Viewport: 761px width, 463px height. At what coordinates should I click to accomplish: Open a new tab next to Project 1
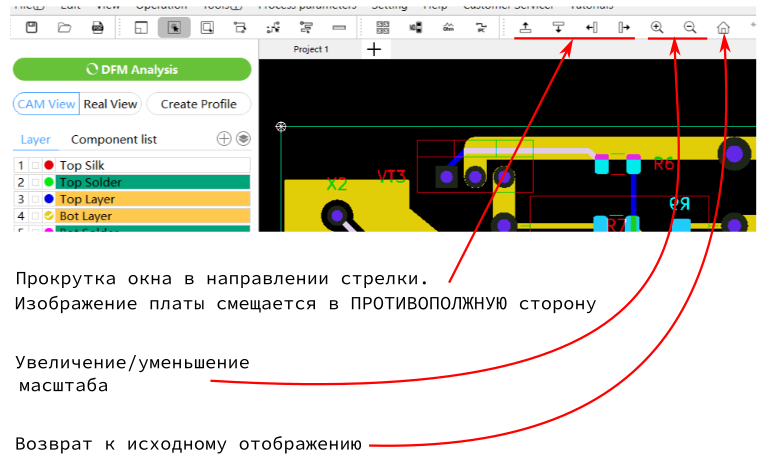click(x=373, y=49)
